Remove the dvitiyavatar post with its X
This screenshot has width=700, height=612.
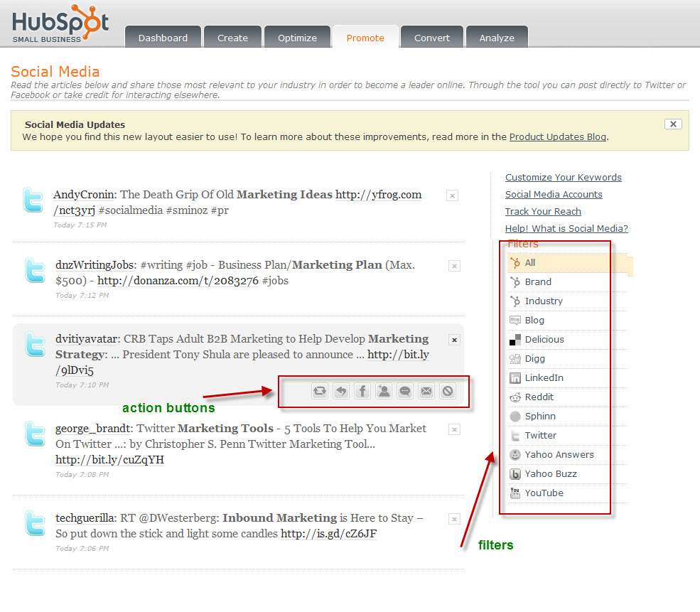point(454,340)
